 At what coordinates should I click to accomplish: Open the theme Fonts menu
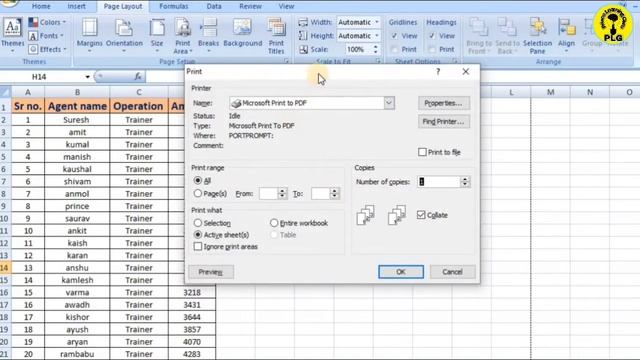click(46, 36)
